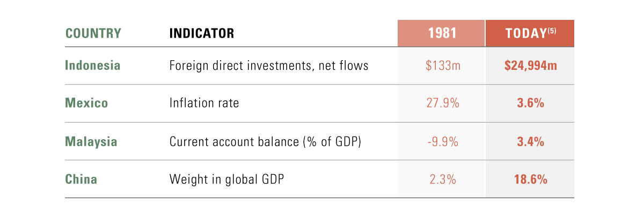Click the 2.3% value cell
Screen dimensions: 644x215
click(442, 179)
